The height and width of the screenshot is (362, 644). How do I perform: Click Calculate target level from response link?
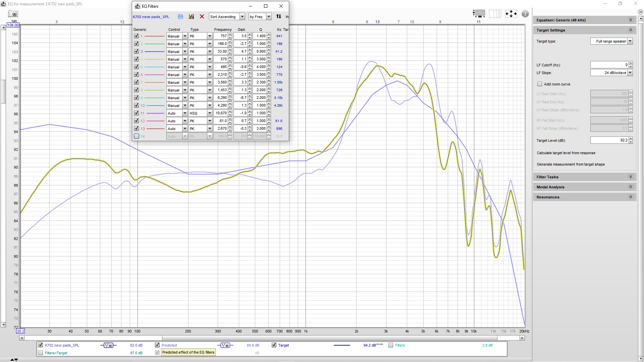(566, 153)
